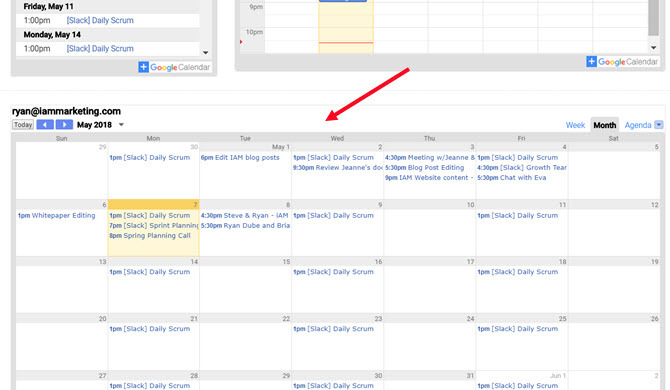Click the ryan@iammarketing.com calendar title
670x390 pixels.
[66, 111]
